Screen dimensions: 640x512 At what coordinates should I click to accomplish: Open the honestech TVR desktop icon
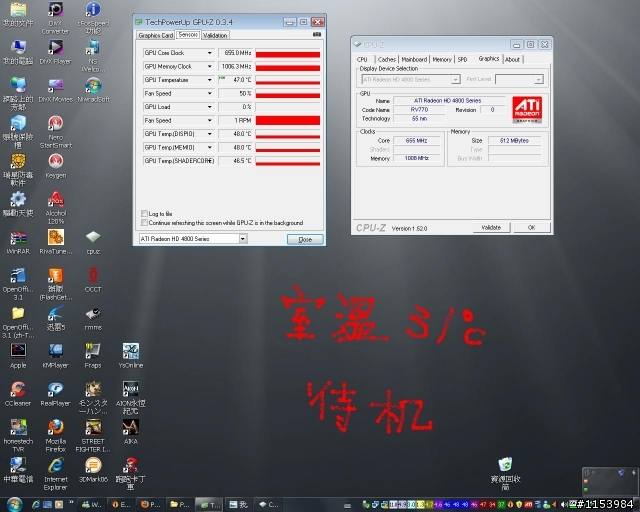coord(18,436)
